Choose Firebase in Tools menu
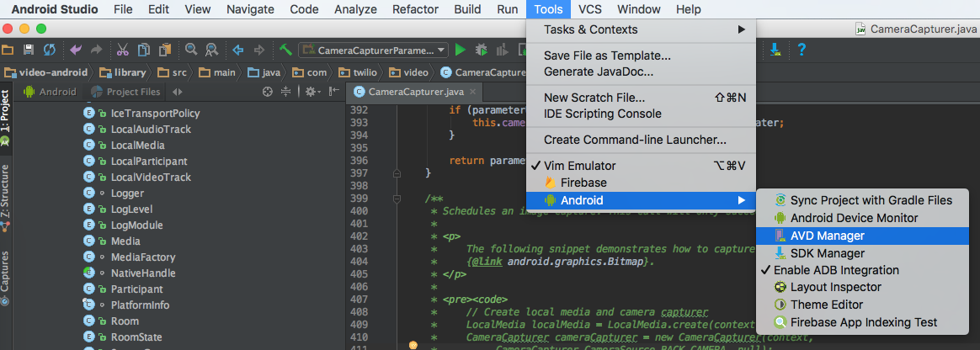Image resolution: width=980 pixels, height=350 pixels. [x=642, y=183]
